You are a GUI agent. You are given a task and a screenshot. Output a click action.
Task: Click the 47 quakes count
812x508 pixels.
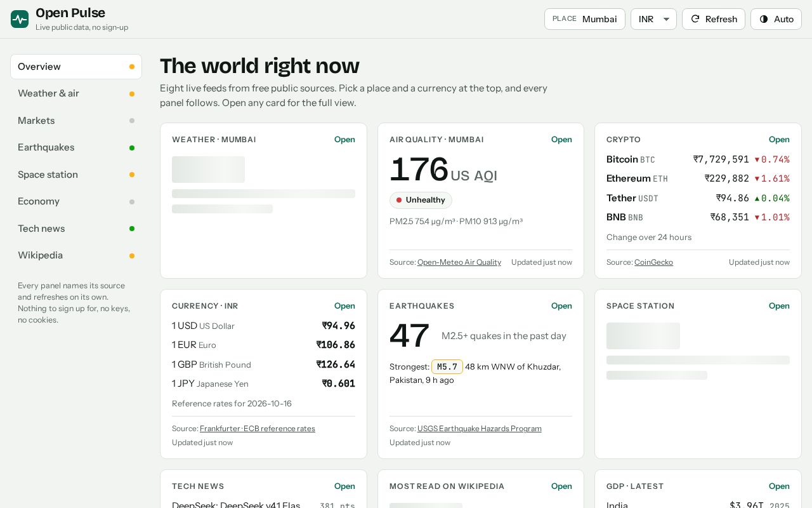410,336
